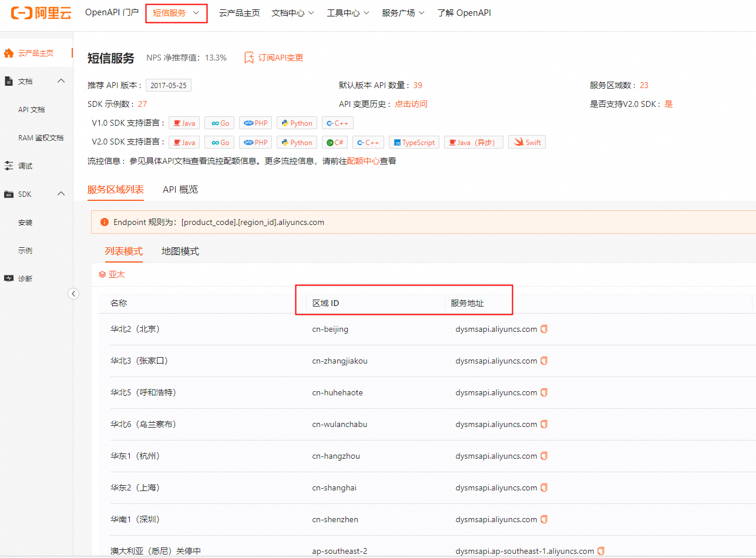Open 了解 OpenAPI in top navigation
The image size is (756, 558).
coord(464,13)
